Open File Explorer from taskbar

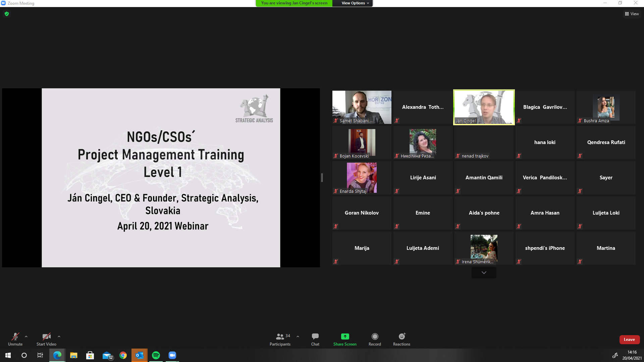(74, 355)
